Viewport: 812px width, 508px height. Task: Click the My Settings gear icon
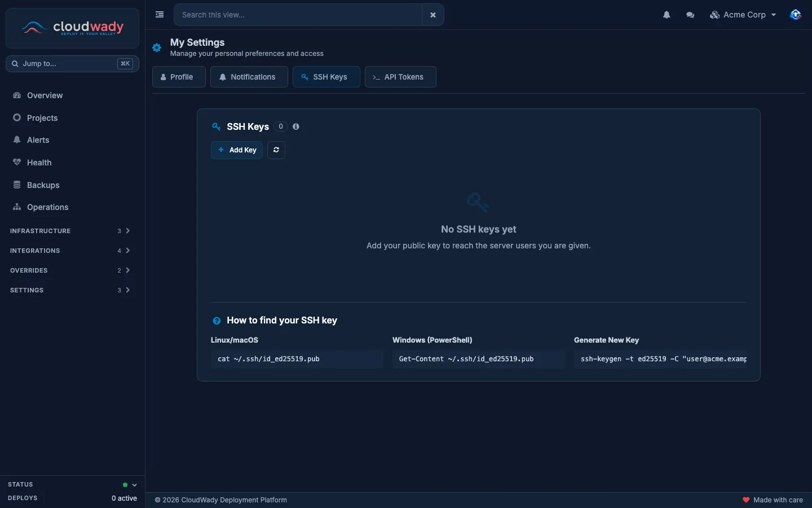pyautogui.click(x=157, y=48)
